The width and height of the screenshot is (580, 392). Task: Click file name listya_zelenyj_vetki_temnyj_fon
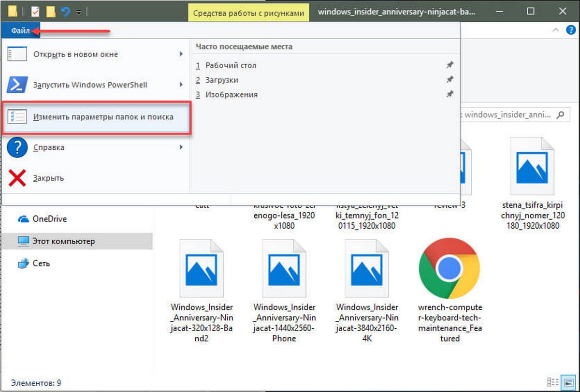[x=367, y=216]
